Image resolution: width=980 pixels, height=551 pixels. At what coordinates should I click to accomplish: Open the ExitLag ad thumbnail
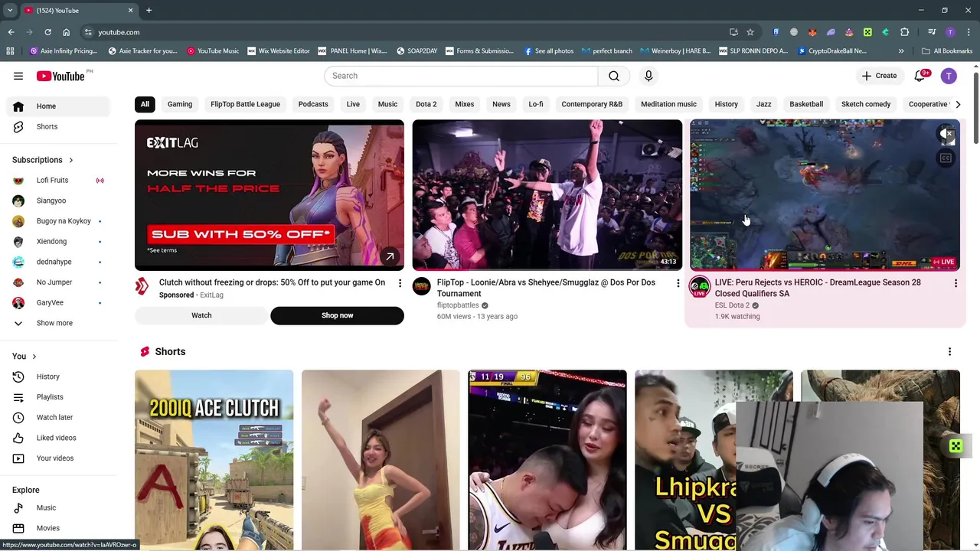(269, 195)
